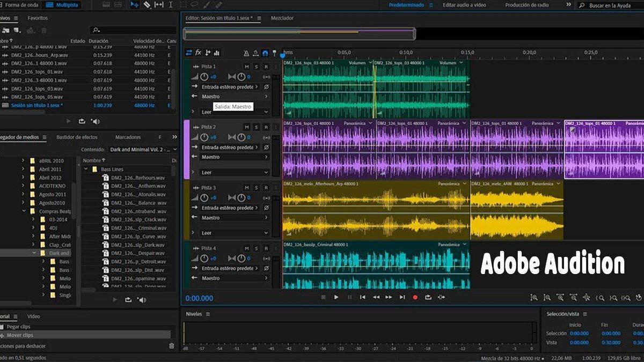The height and width of the screenshot is (362, 644).
Task: Show the fx effects track controls
Action: (198, 53)
